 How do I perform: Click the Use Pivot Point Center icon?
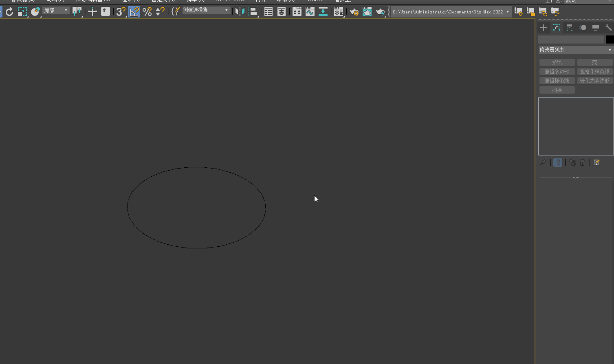77,12
